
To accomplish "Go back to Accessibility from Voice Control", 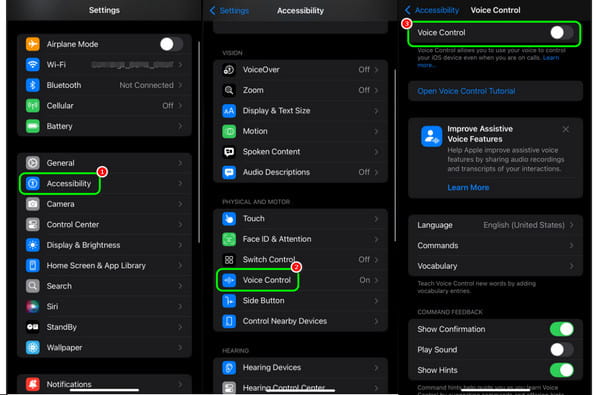I will [432, 10].
